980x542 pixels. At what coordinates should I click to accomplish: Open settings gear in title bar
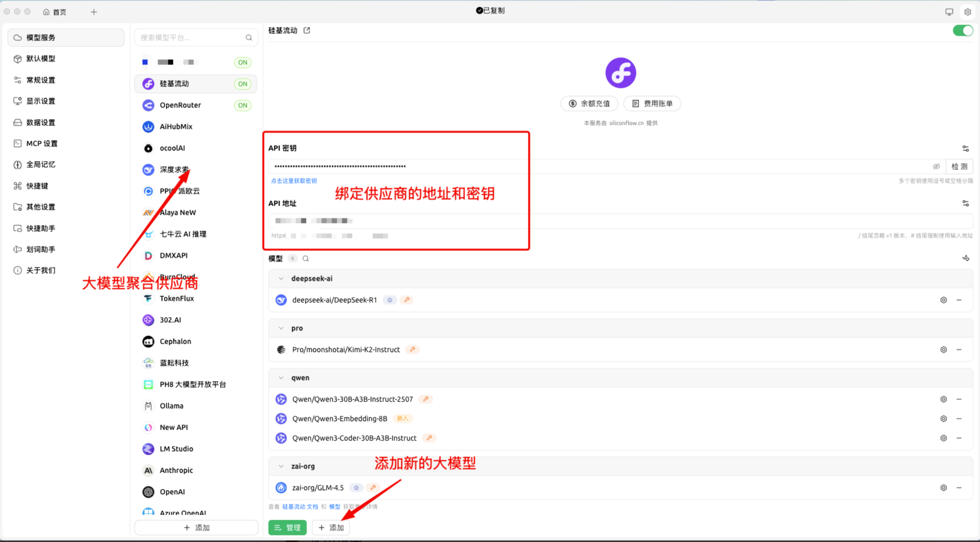pos(967,12)
